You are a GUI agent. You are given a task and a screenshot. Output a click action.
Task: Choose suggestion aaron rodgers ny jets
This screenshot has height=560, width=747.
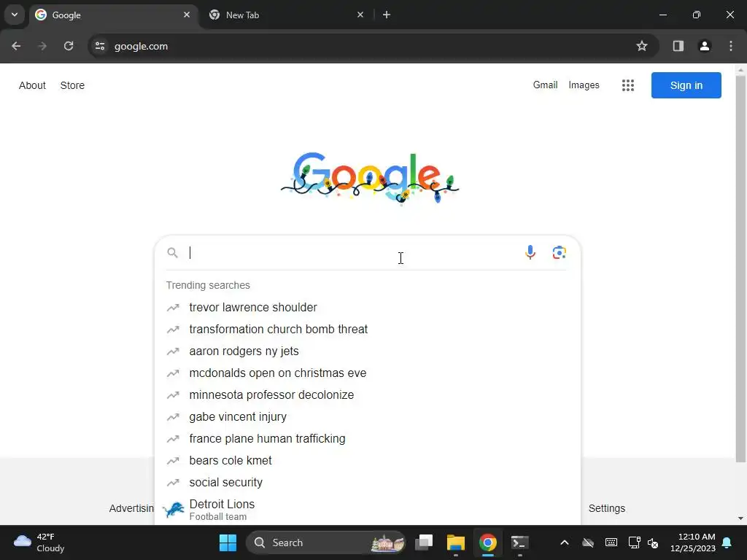pos(367,351)
